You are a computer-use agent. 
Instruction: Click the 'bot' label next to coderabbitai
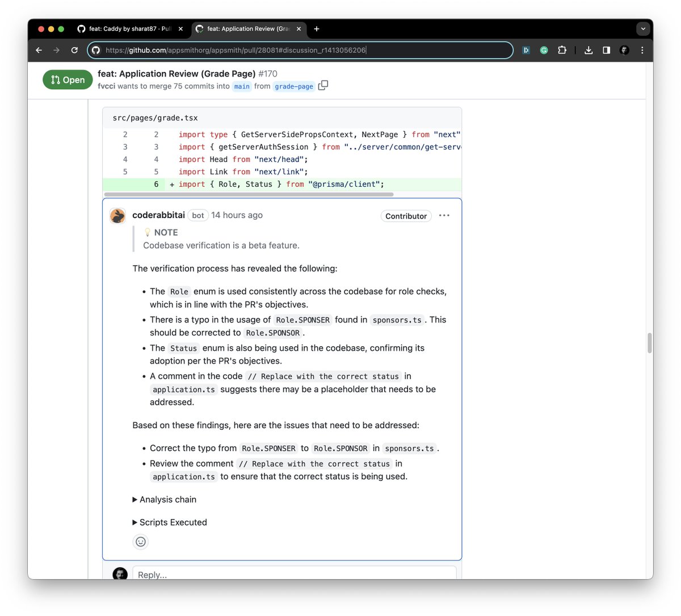pyautogui.click(x=197, y=215)
